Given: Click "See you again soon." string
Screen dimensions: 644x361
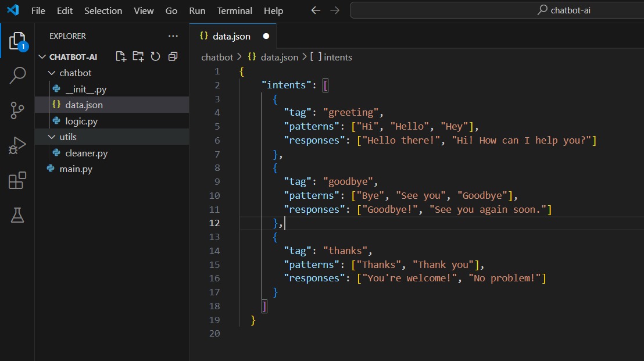Looking at the screenshot, I should (488, 209).
